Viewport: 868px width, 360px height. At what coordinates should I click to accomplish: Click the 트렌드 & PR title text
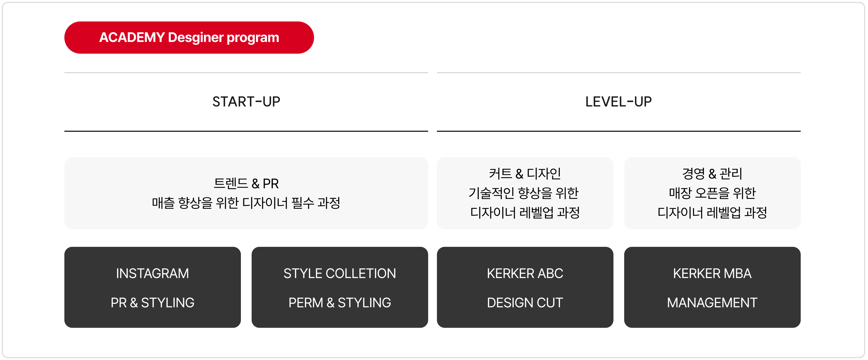pyautogui.click(x=246, y=184)
